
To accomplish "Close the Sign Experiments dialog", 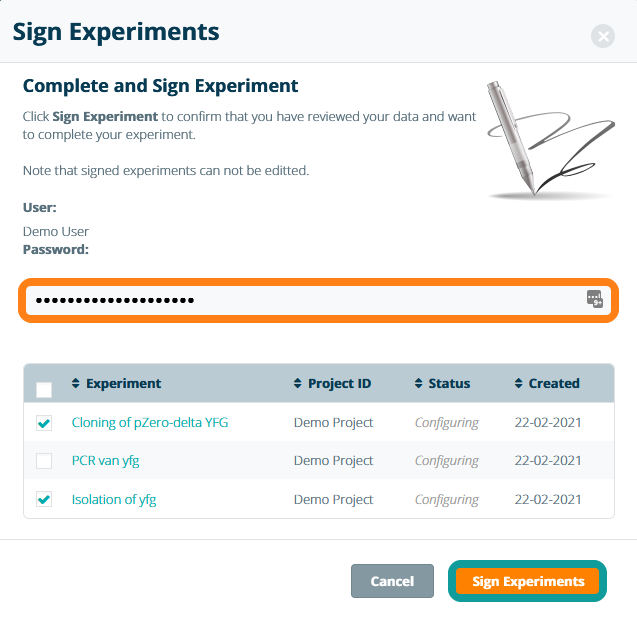I will click(602, 37).
